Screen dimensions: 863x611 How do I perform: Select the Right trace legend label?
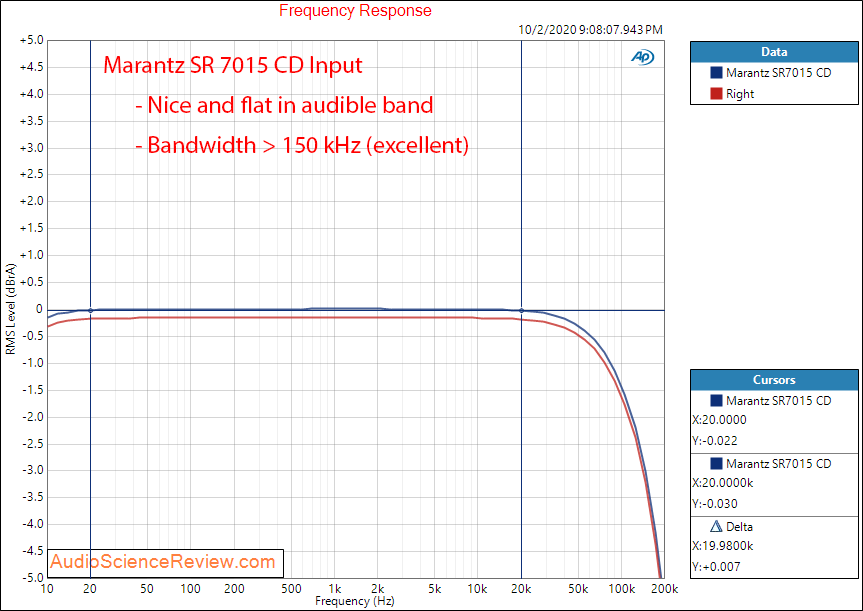pos(740,94)
